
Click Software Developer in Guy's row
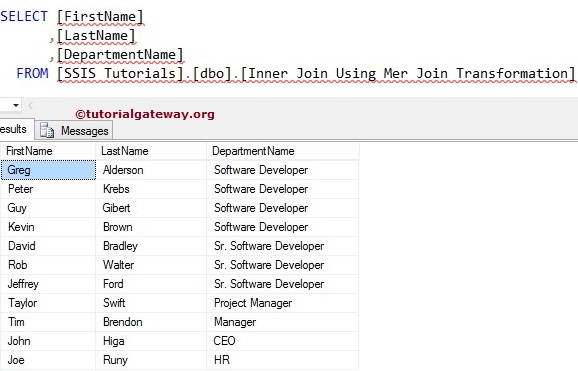tap(282, 208)
